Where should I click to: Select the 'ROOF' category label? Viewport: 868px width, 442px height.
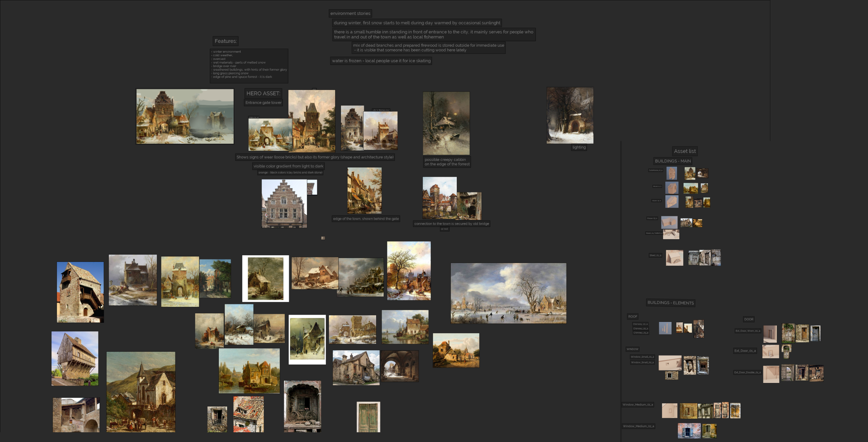pos(632,317)
